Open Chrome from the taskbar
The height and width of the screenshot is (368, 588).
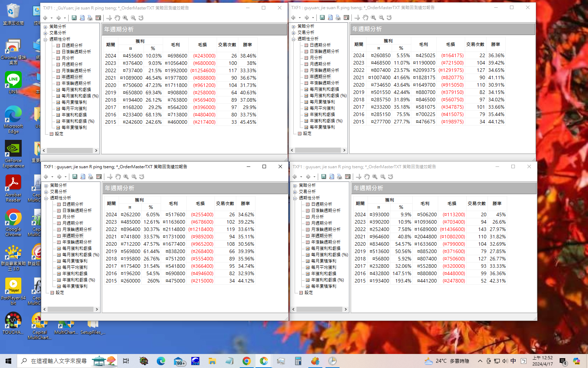246,361
